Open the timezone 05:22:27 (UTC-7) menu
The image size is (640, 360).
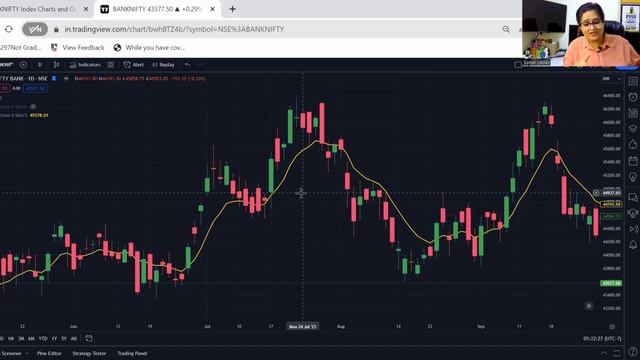click(602, 339)
